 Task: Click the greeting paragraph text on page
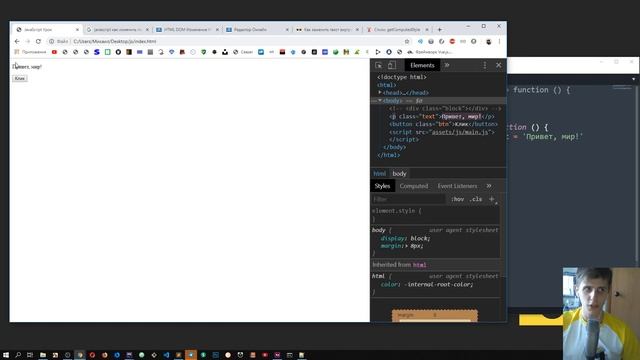tap(27, 67)
